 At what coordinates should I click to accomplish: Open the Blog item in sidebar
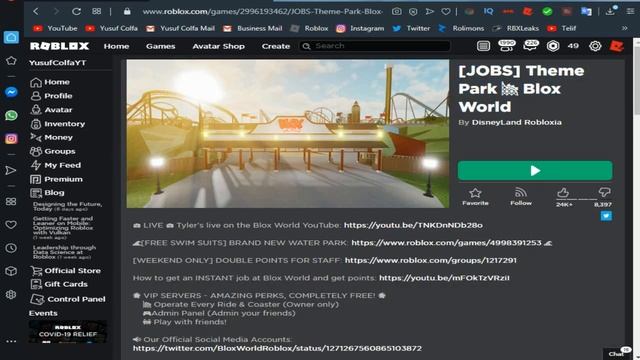click(x=47, y=192)
